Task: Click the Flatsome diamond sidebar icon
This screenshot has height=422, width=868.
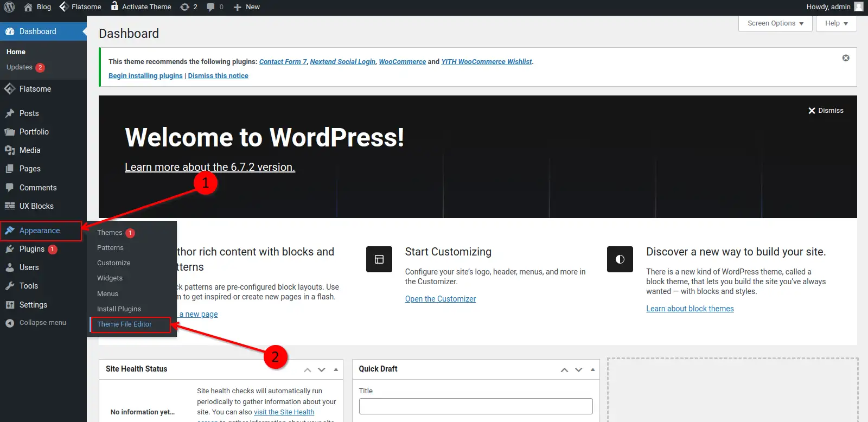Action: point(10,89)
